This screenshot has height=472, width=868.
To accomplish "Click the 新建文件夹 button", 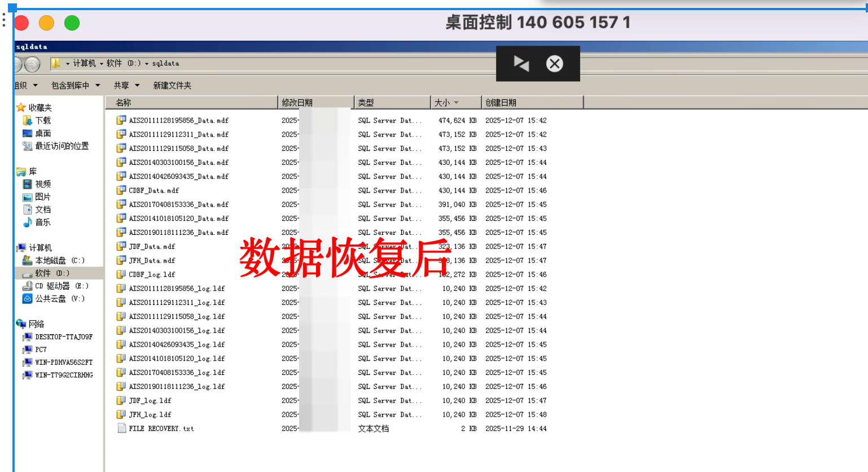I will point(172,85).
